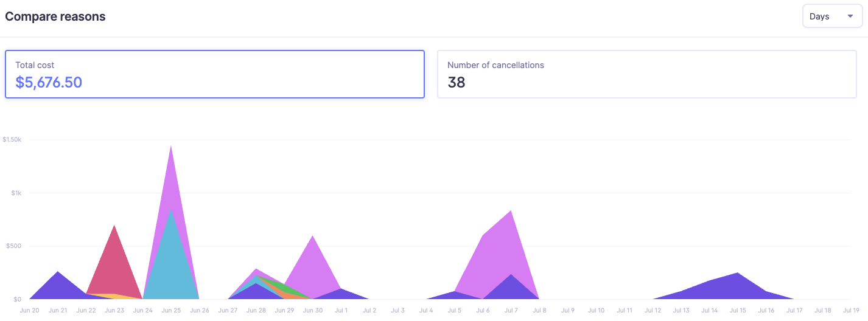This screenshot has height=321, width=868.
Task: Switch to Number of cancellations card
Action: [x=646, y=74]
